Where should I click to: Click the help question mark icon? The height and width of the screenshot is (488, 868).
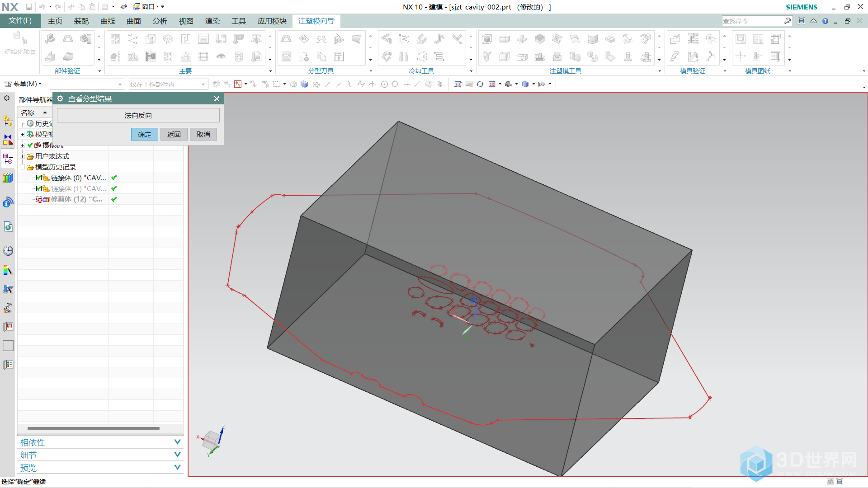pos(825,21)
